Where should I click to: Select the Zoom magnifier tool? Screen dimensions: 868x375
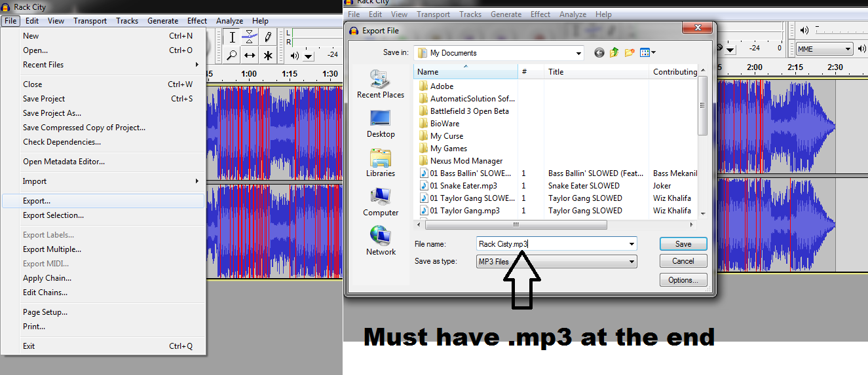pos(232,56)
